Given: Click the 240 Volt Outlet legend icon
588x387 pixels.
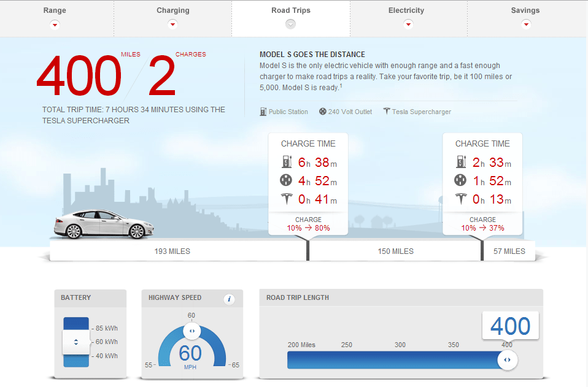Looking at the screenshot, I should point(322,111).
